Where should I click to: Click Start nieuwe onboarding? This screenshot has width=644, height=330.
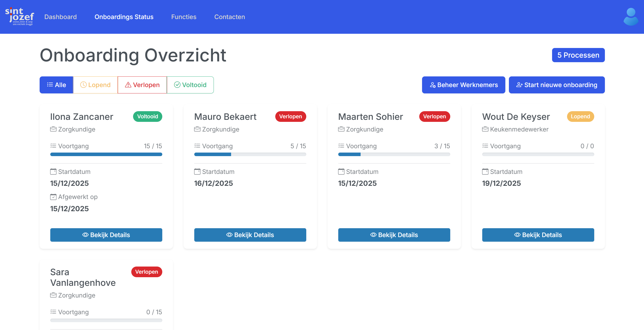coord(557,85)
